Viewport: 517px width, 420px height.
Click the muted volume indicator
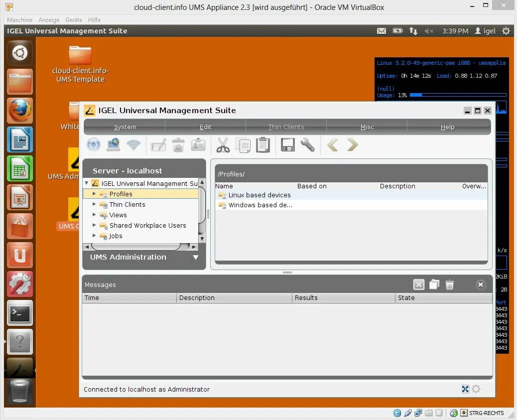[x=429, y=31]
